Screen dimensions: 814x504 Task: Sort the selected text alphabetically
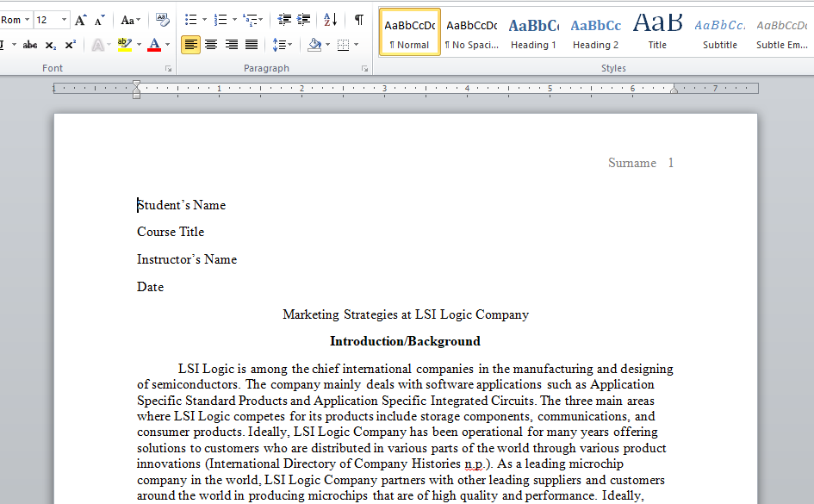click(330, 20)
